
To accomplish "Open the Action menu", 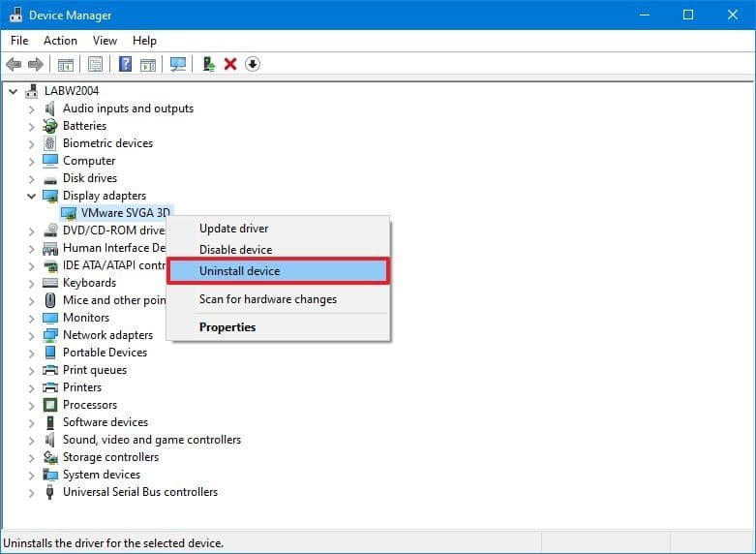I will pyautogui.click(x=60, y=41).
